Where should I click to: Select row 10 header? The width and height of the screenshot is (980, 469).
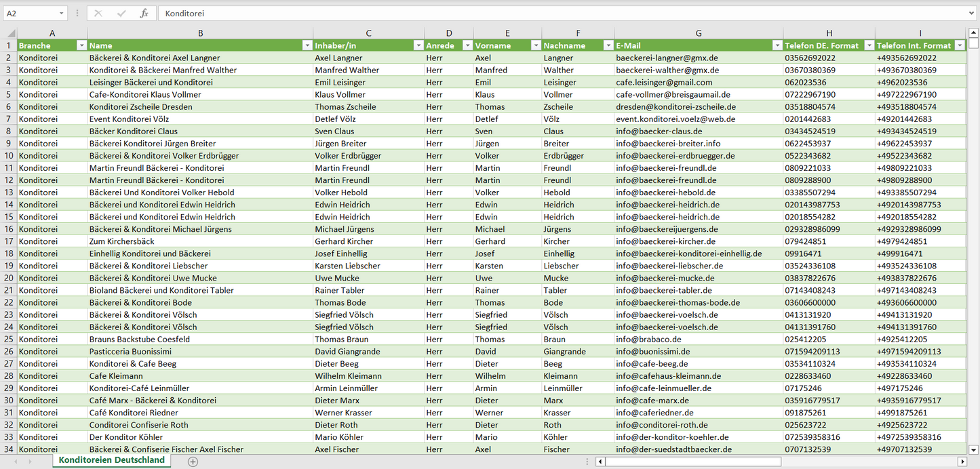(8, 156)
